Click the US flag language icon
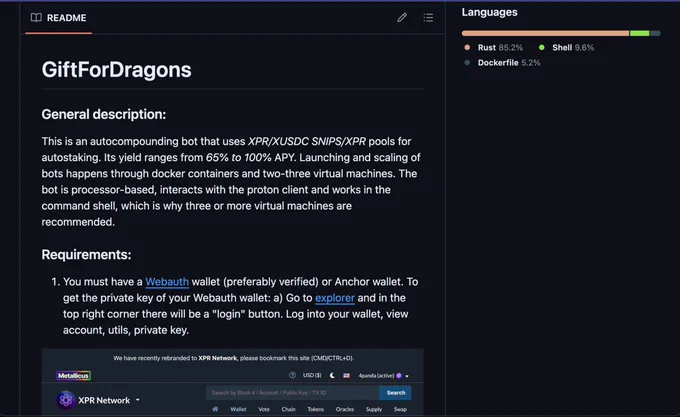This screenshot has height=417, width=680. (347, 375)
